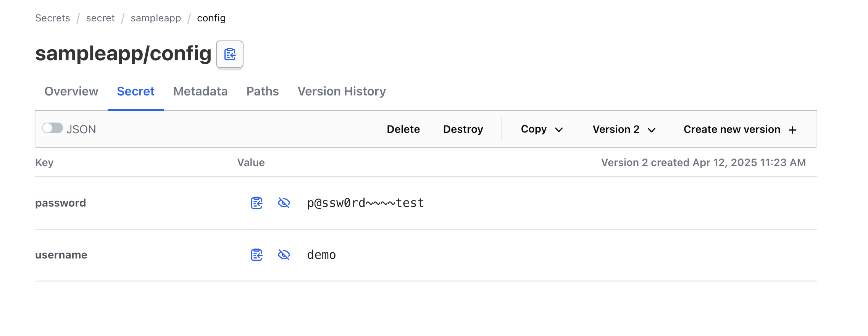The width and height of the screenshot is (868, 336).
Task: Copy the password value to clipboard
Action: coord(257,203)
